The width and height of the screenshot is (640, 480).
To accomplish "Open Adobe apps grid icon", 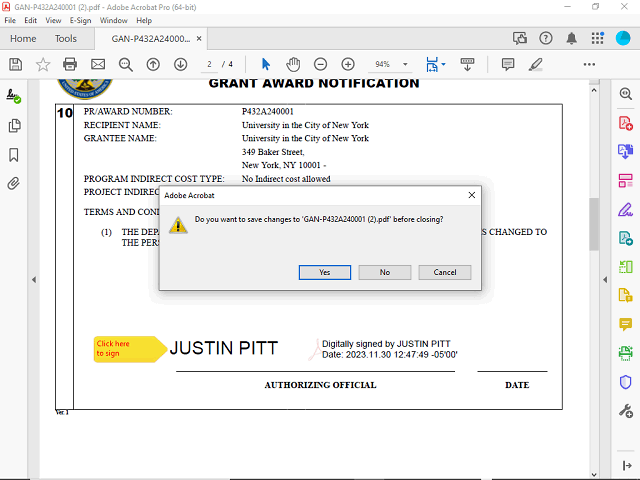I will (x=597, y=38).
